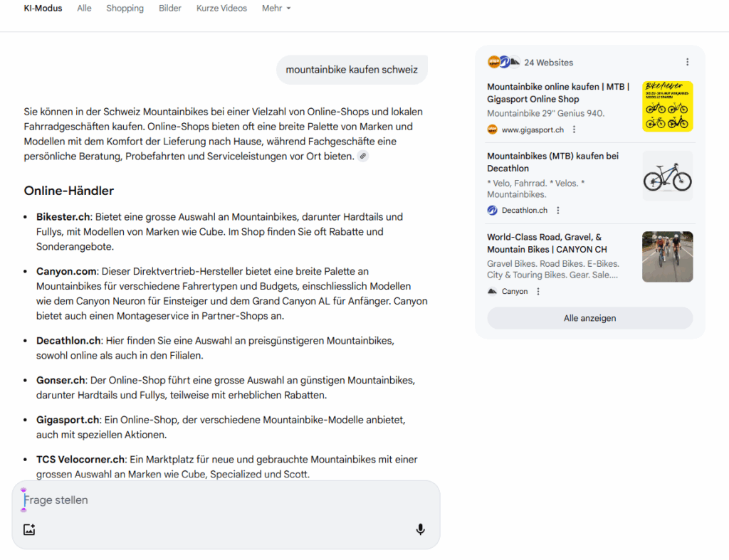
Task: Click the mountain bike thumbnail of the Decathlon result
Action: click(x=667, y=176)
